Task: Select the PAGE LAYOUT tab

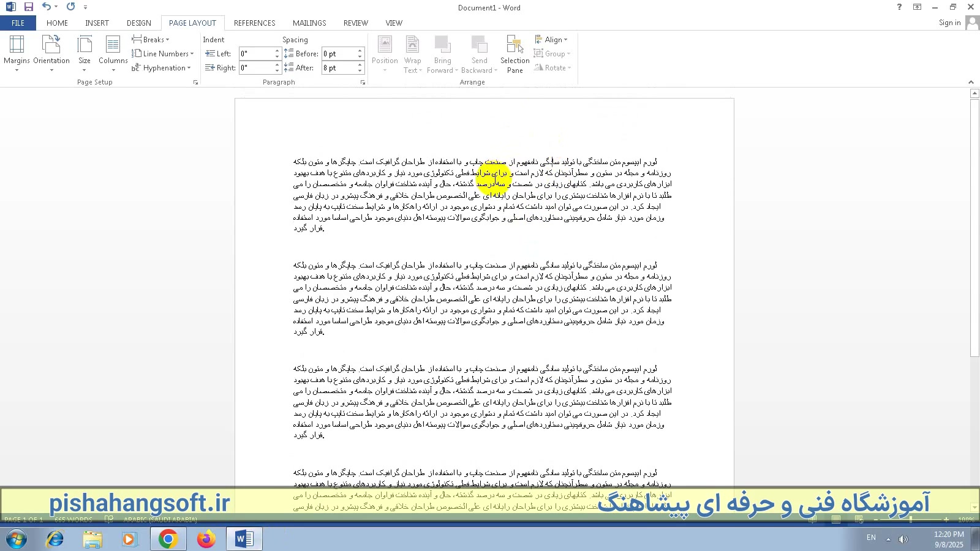Action: (192, 23)
